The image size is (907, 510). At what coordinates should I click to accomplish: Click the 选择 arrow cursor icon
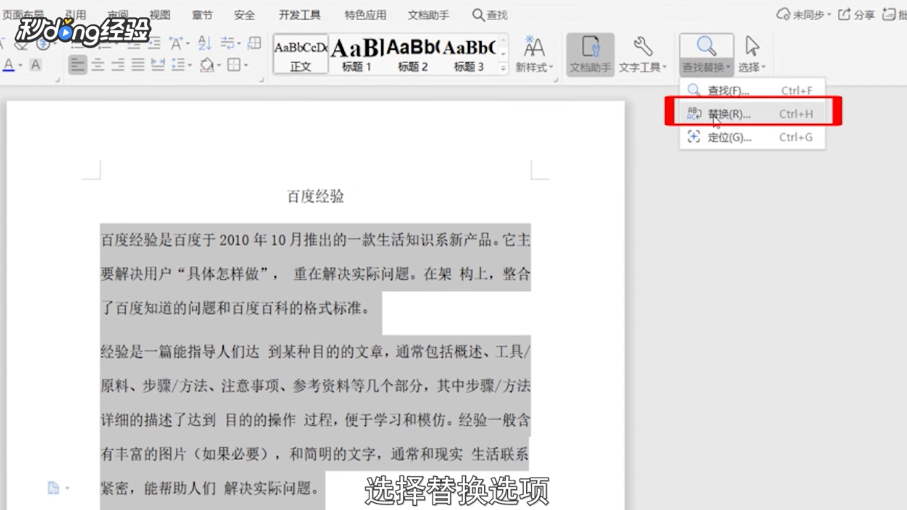point(752,46)
